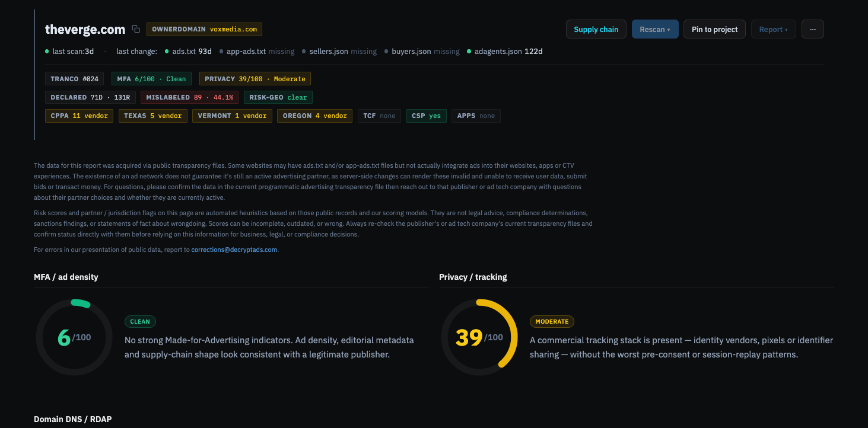
Task: Click the Domain DNS / RDAP heading
Action: pos(73,419)
